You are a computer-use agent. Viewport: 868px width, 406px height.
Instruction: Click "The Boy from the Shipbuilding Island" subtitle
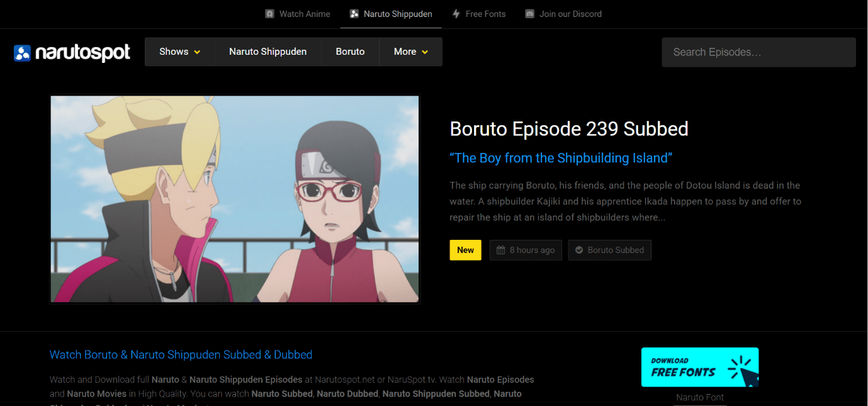click(561, 158)
